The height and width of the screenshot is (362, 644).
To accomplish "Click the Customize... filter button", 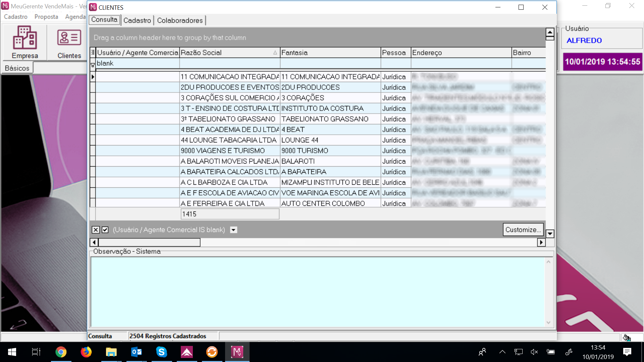I will 523,230.
